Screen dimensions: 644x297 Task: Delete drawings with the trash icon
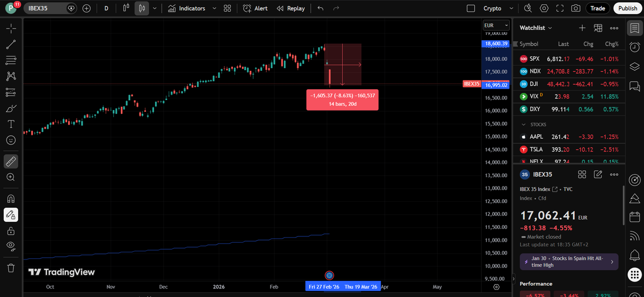(x=11, y=267)
